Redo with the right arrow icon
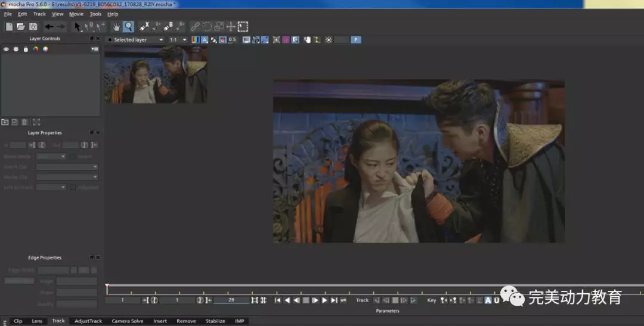 61,27
